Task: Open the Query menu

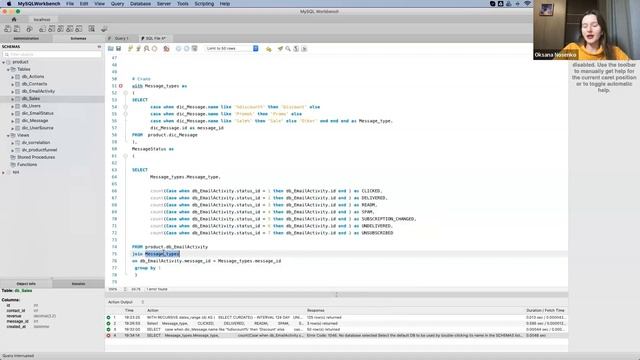Action: (x=117, y=4)
